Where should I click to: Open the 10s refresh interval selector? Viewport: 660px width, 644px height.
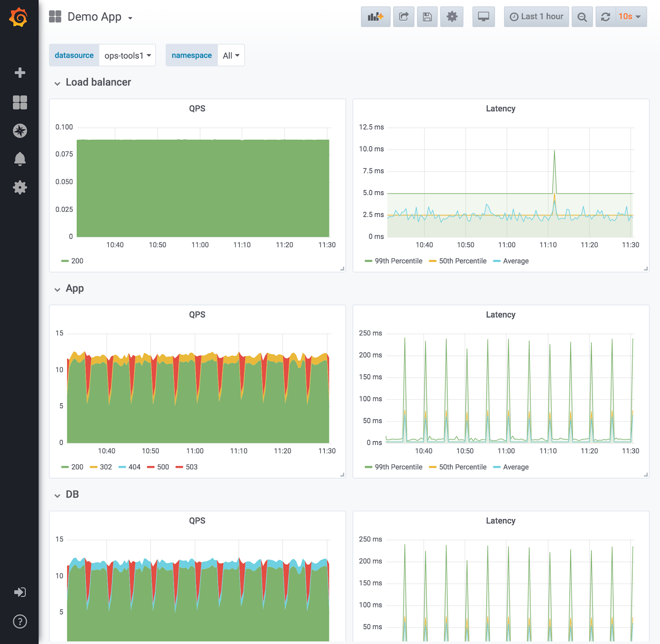click(x=630, y=17)
